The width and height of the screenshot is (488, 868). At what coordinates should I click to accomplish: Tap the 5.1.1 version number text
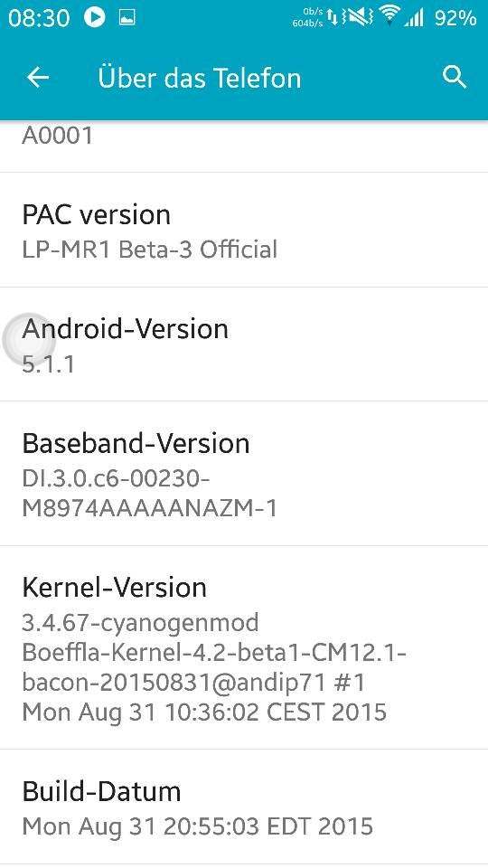tap(48, 364)
